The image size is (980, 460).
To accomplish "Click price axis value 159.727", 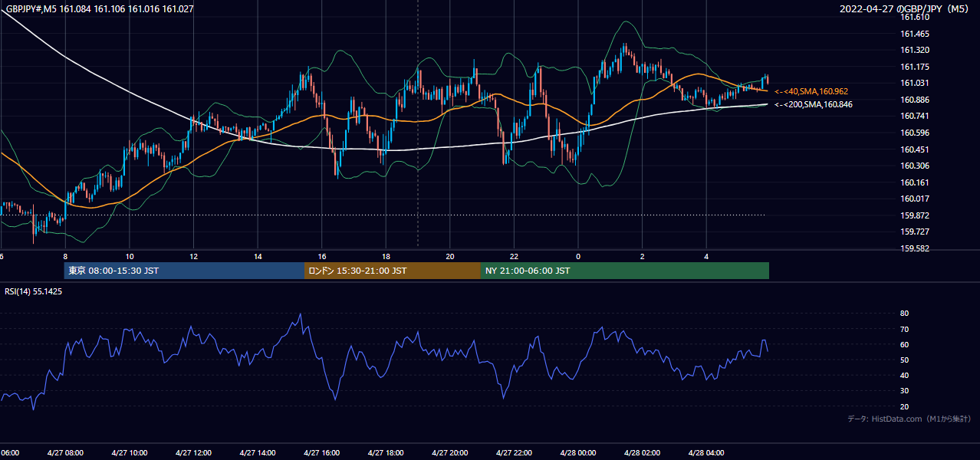I will (914, 232).
